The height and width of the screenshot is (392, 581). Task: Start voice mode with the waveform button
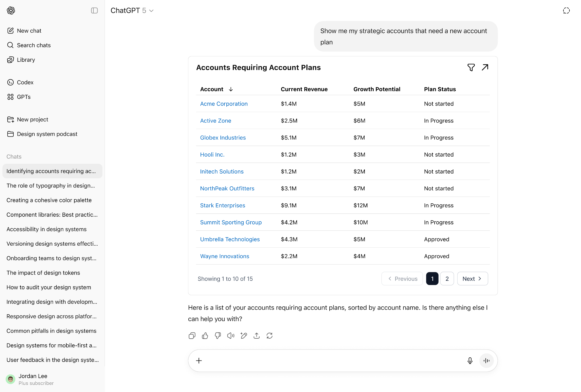[487, 361]
